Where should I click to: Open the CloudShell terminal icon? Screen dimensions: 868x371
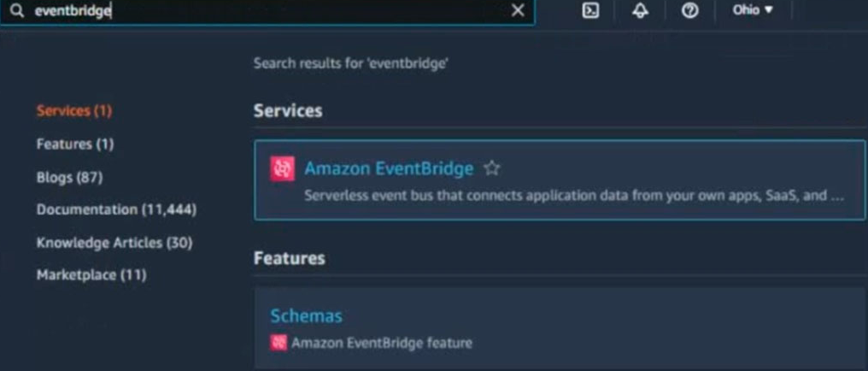(590, 10)
